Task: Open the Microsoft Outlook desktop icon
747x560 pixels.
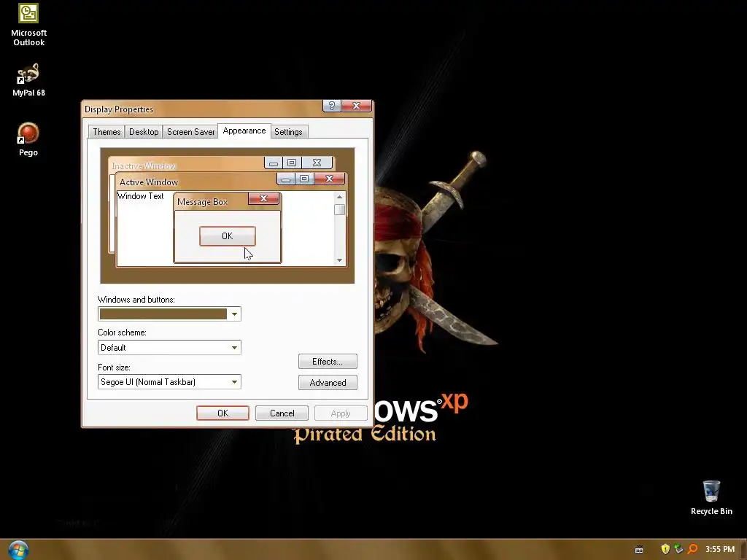Action: pyautogui.click(x=28, y=25)
